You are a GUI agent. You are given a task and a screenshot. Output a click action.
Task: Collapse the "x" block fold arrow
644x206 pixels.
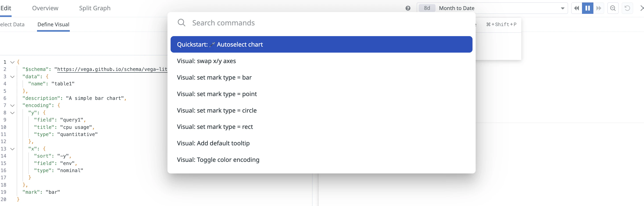point(12,149)
